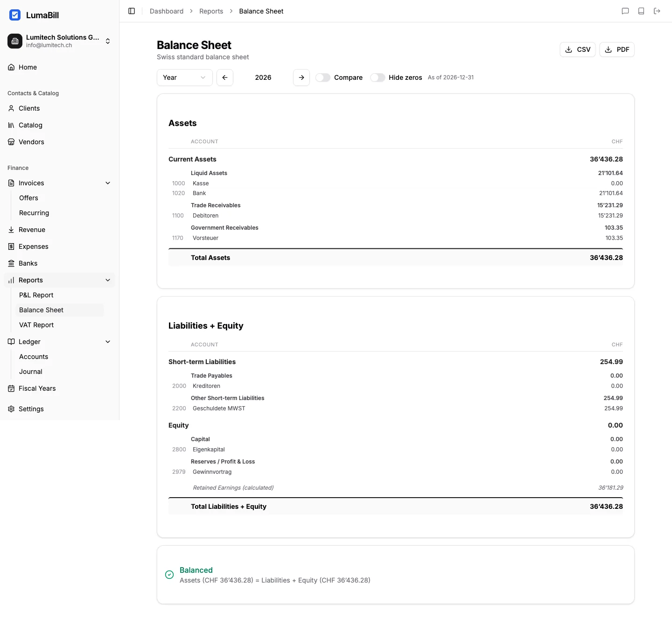Advance to year 2027 with the arrow
672x619 pixels.
pyautogui.click(x=301, y=77)
